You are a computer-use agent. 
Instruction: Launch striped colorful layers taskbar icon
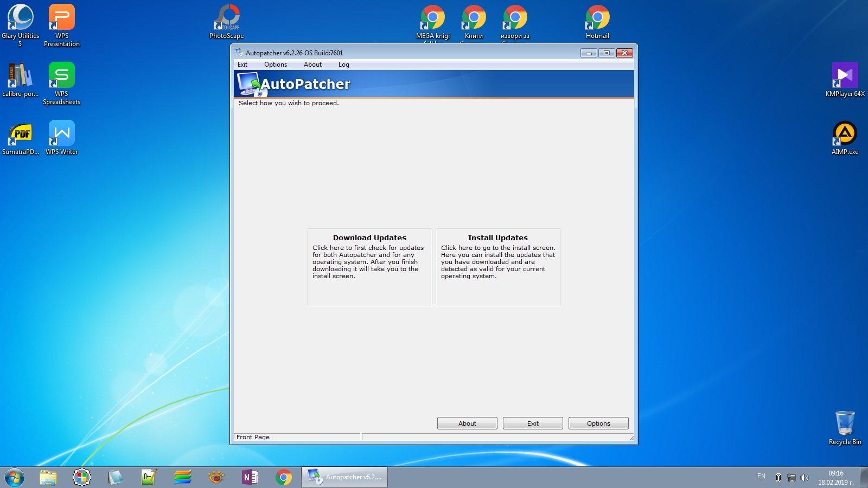pyautogui.click(x=183, y=477)
